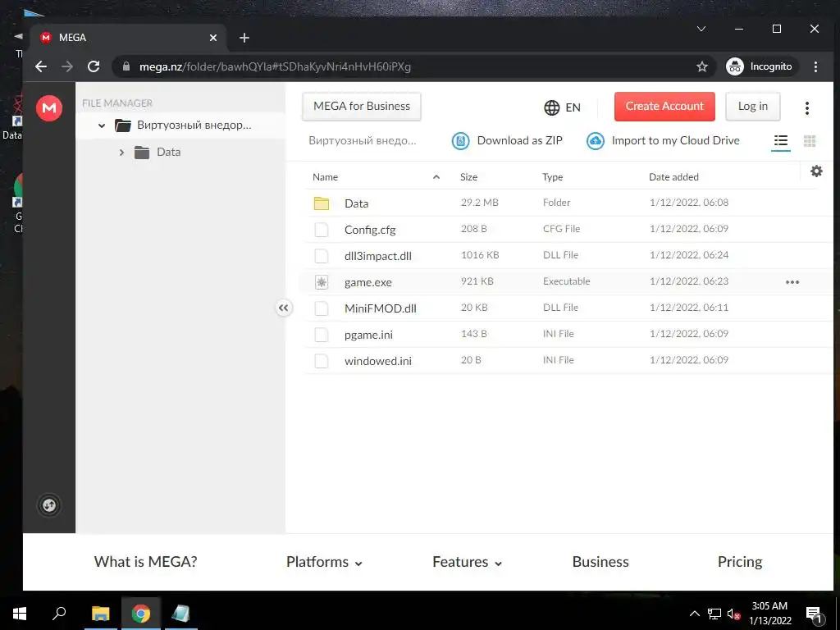The image size is (840, 630).
Task: Go back in browser history
Action: [41, 66]
